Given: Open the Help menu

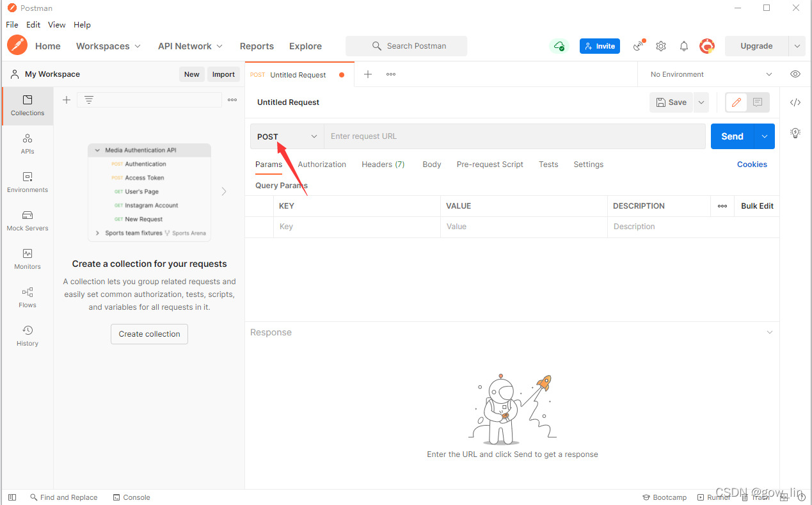Looking at the screenshot, I should click(82, 24).
